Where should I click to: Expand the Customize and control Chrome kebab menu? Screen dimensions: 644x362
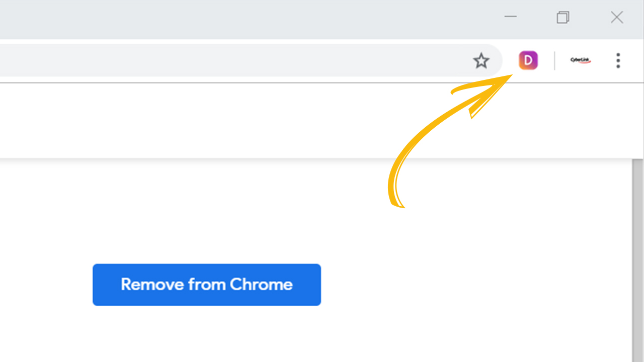(618, 60)
